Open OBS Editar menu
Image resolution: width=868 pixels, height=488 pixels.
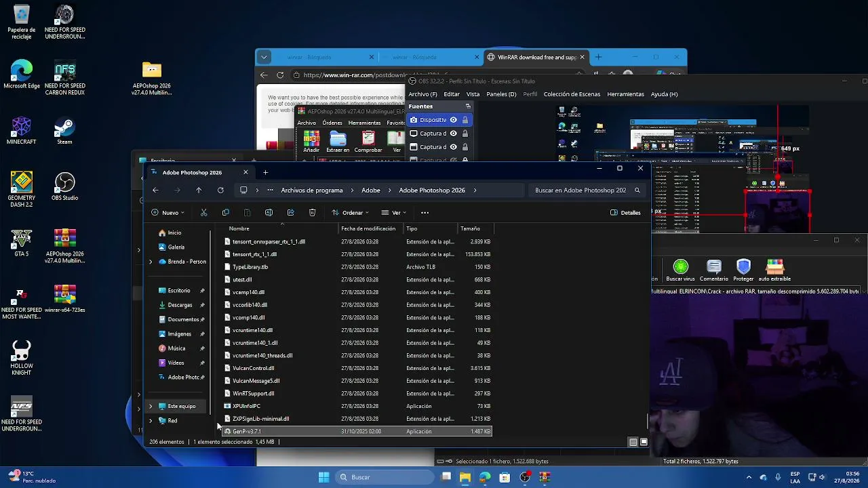click(x=452, y=94)
